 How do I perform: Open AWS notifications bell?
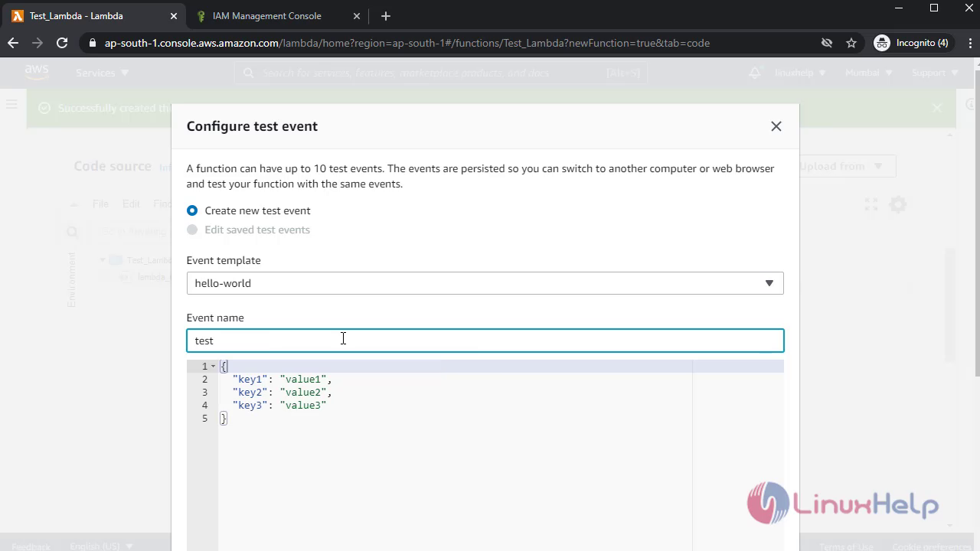755,72
